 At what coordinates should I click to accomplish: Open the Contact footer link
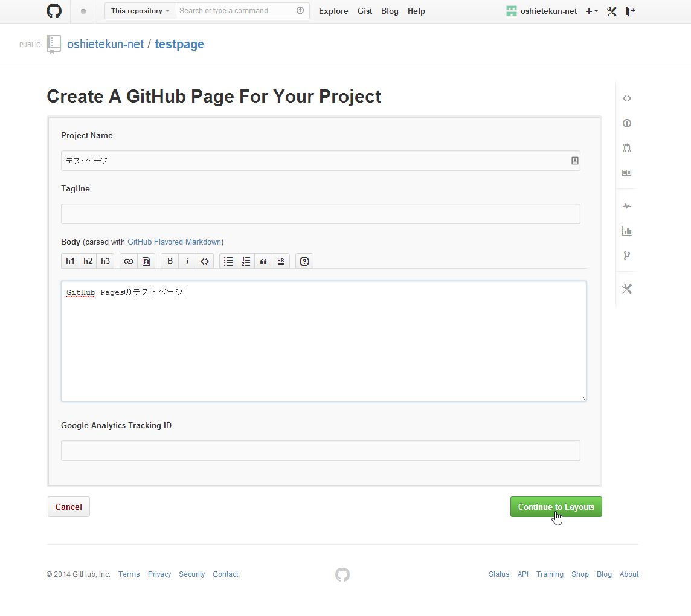point(225,574)
